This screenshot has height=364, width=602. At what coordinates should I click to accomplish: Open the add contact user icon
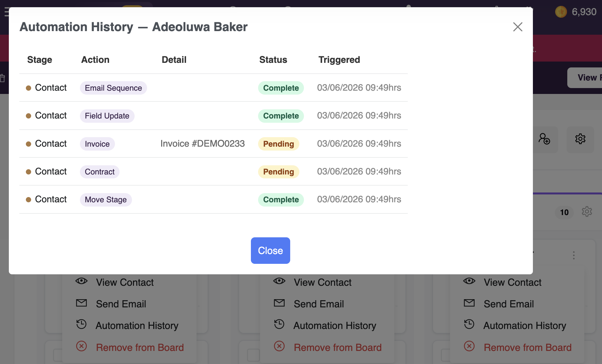click(544, 139)
